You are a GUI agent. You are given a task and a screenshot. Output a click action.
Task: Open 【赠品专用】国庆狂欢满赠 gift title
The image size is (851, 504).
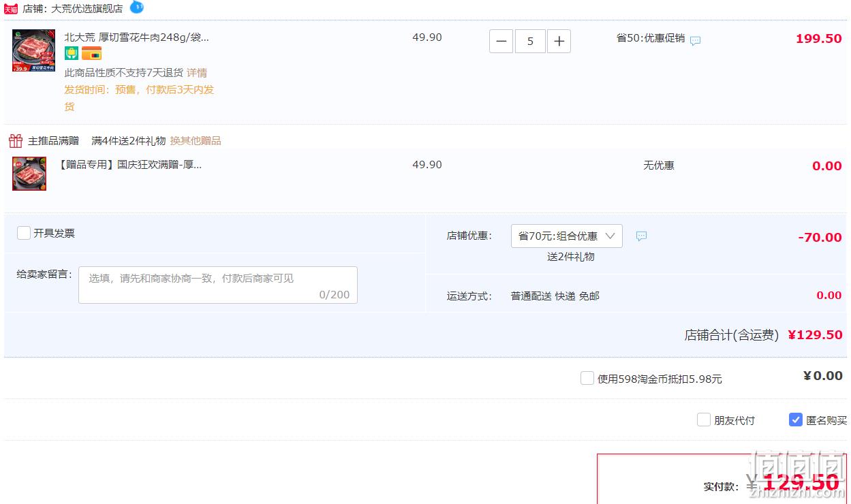click(129, 165)
